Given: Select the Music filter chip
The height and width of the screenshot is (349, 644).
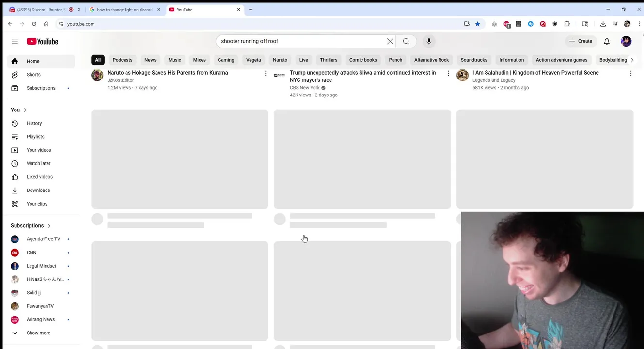Looking at the screenshot, I should coord(174,60).
